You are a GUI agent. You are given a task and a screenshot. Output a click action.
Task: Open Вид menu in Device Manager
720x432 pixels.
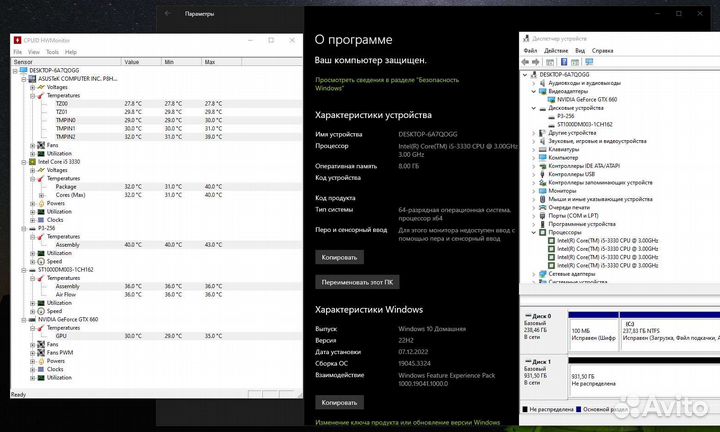pyautogui.click(x=580, y=50)
